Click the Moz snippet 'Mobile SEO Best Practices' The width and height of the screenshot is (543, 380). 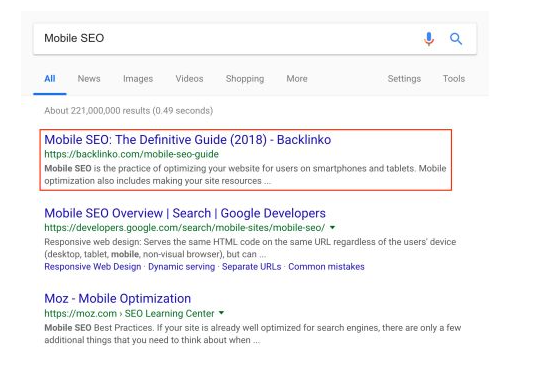click(x=253, y=334)
